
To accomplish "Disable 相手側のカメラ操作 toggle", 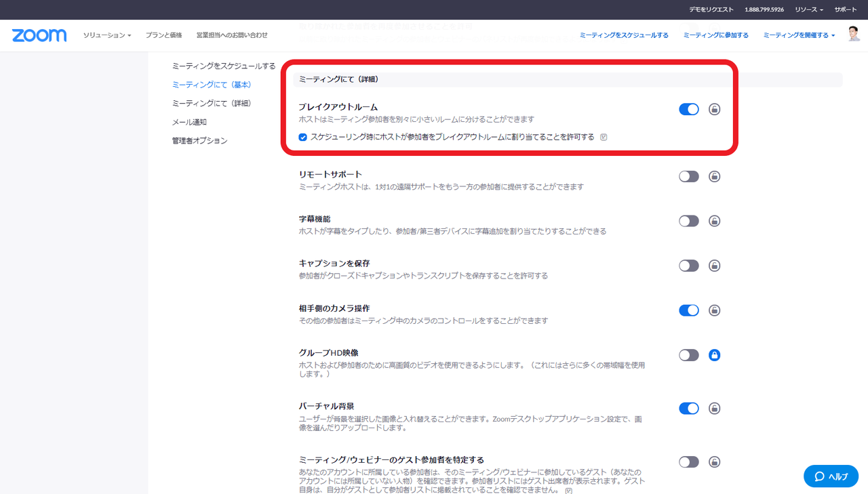I will click(689, 310).
